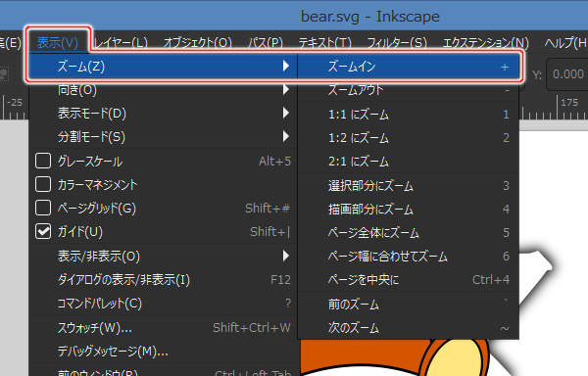Open the レイヤー(L) menu
The height and width of the screenshot is (376, 588).
pyautogui.click(x=121, y=43)
